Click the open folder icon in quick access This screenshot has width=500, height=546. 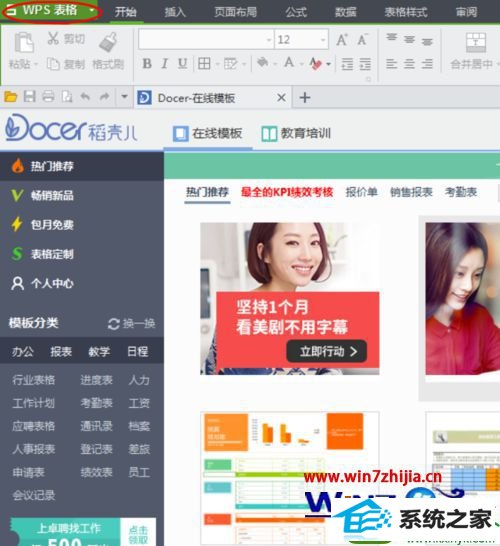(x=11, y=96)
